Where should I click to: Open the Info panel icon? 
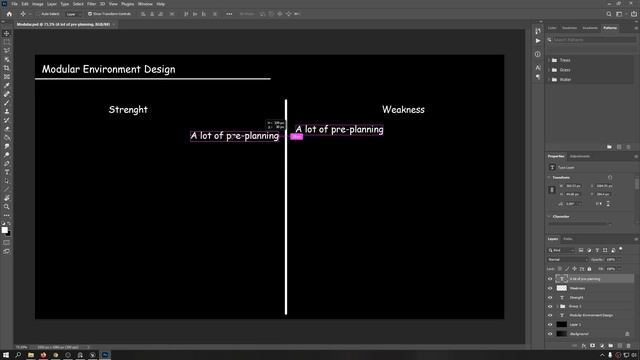pyautogui.click(x=538, y=54)
